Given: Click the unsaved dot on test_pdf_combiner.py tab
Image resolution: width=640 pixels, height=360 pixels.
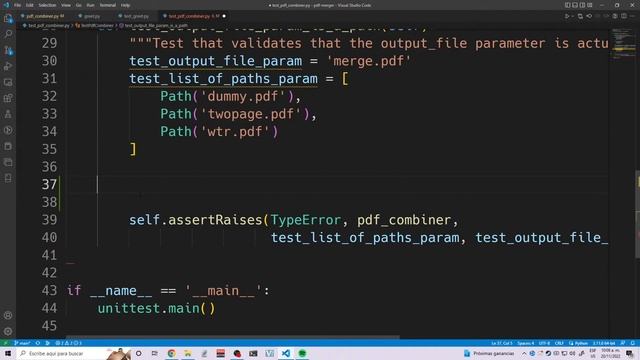Looking at the screenshot, I should pyautogui.click(x=224, y=16).
